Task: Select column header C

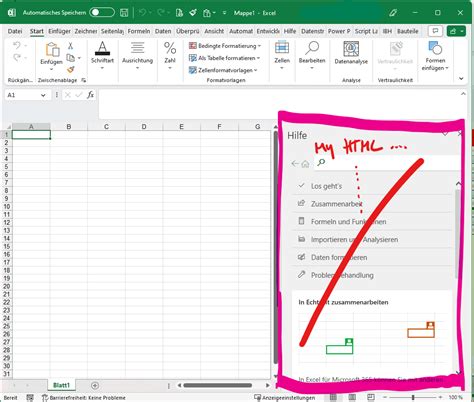Action: click(x=106, y=127)
